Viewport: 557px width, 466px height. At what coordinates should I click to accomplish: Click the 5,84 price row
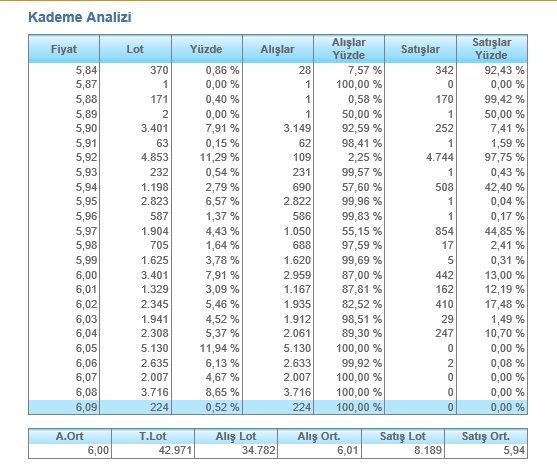coord(278,70)
